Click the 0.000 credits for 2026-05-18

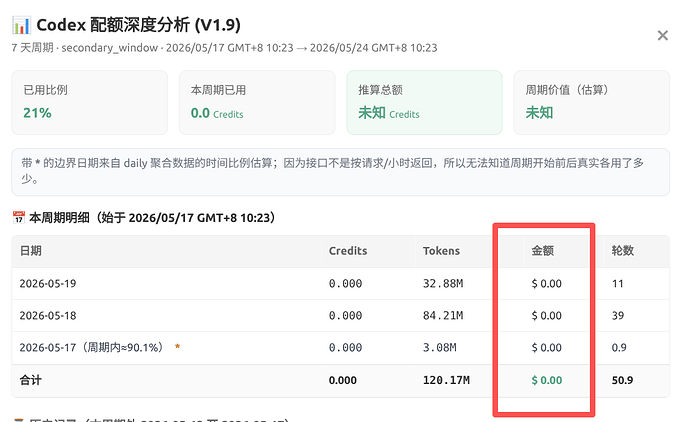(x=345, y=316)
